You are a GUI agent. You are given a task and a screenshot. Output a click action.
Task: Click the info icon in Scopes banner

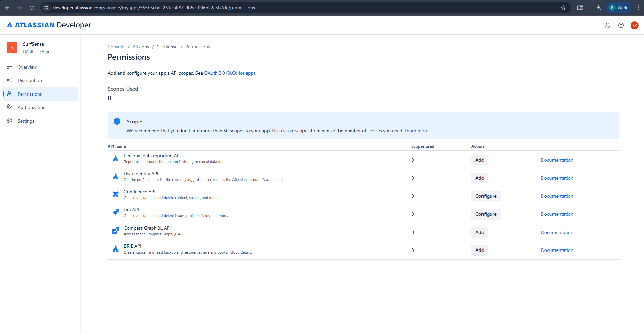click(x=117, y=121)
